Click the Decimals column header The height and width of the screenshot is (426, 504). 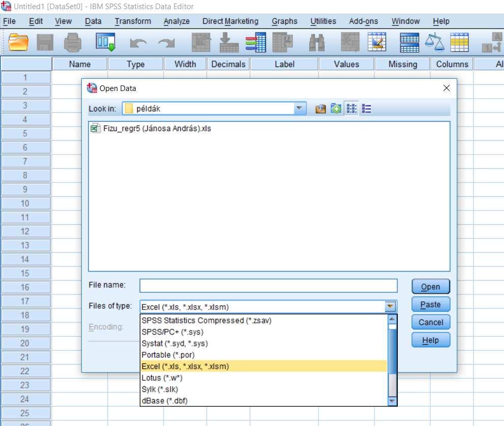[x=228, y=64]
